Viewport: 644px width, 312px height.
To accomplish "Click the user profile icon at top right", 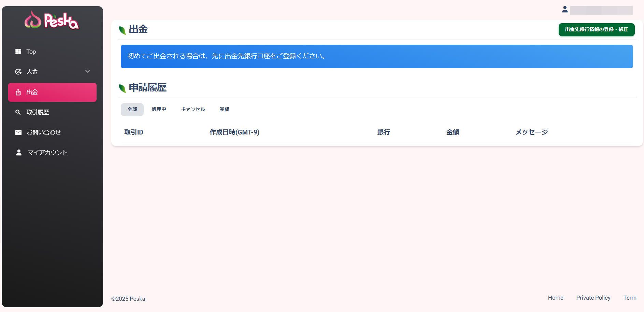I will [565, 10].
